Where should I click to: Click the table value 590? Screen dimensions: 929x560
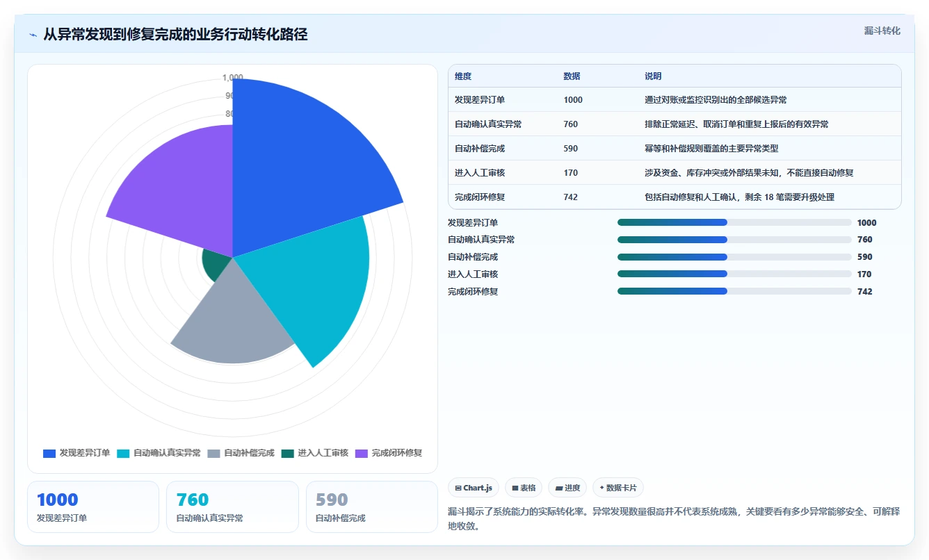(570, 149)
